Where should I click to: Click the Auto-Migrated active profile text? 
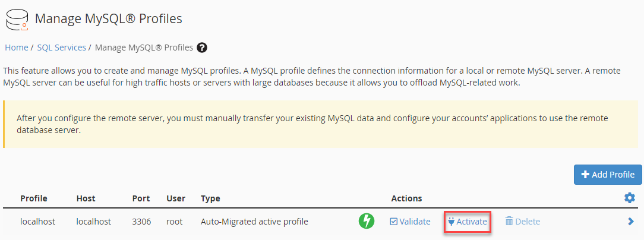tap(254, 222)
